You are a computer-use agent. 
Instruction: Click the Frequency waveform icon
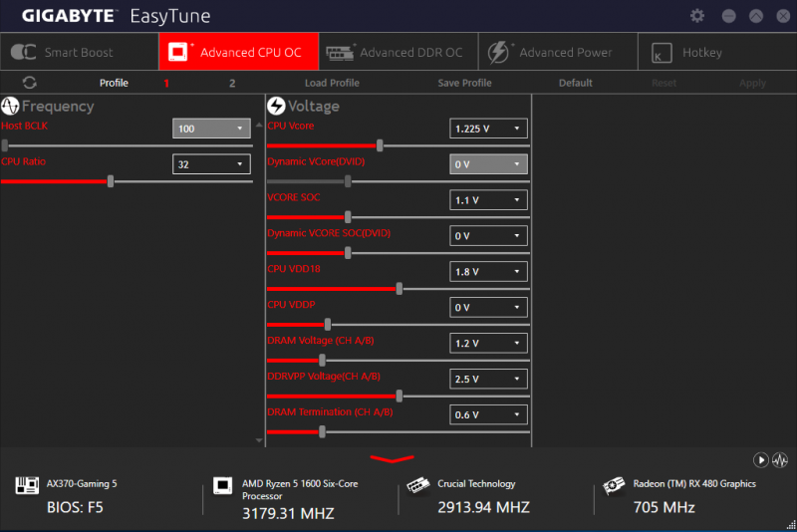coord(10,106)
